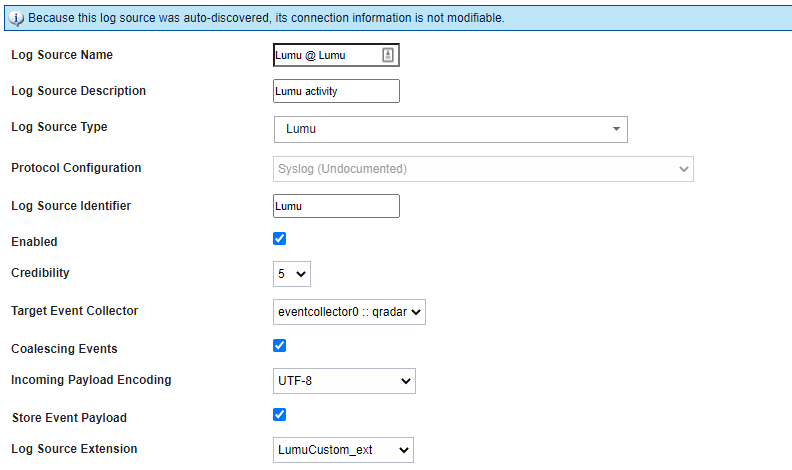Click the Syslog (Undocumented) protocol dropdown
The height and width of the screenshot is (470, 792).
click(483, 169)
